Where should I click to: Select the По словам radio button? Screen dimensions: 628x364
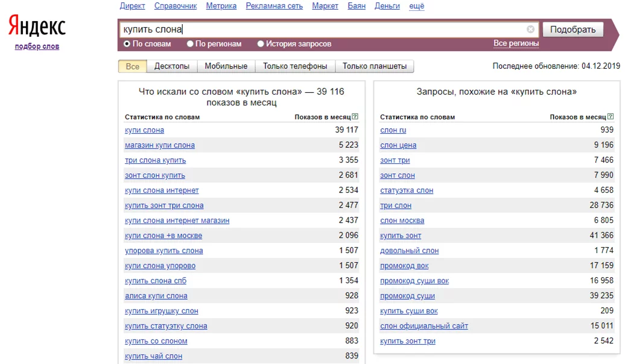point(127,43)
